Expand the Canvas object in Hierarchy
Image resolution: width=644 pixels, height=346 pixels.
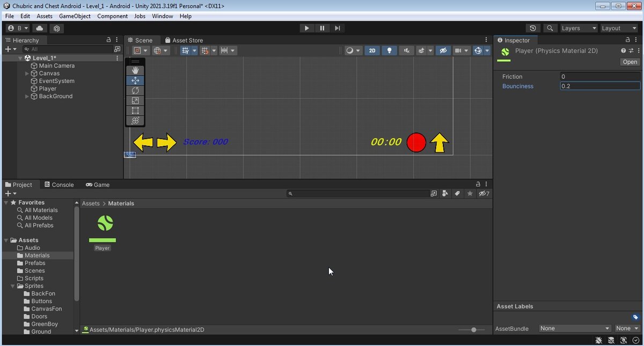pos(27,73)
